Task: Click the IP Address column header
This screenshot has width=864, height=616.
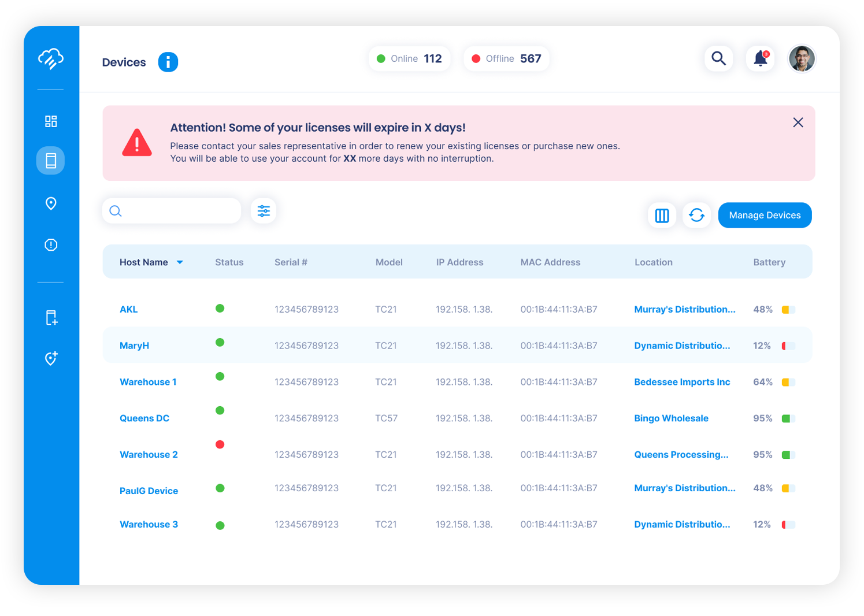Action: pos(459,262)
